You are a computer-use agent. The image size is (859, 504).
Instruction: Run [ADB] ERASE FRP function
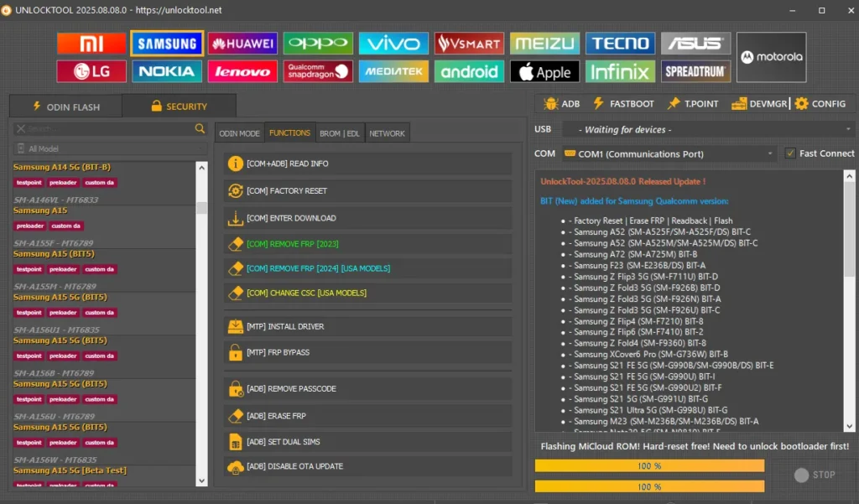[367, 416]
